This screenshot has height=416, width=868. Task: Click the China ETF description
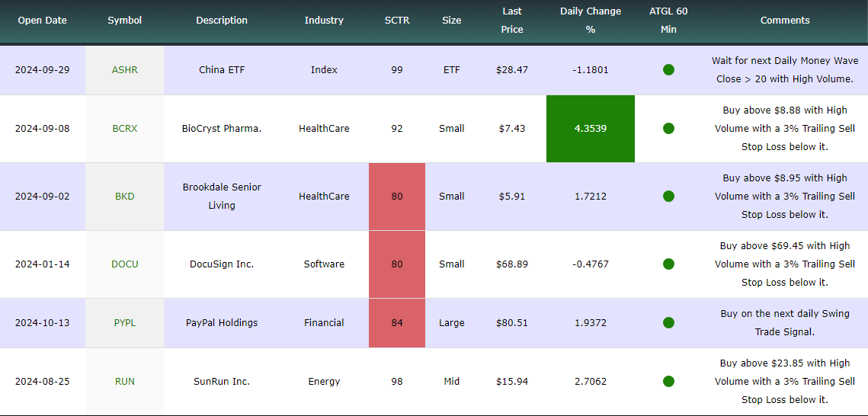[x=222, y=69]
